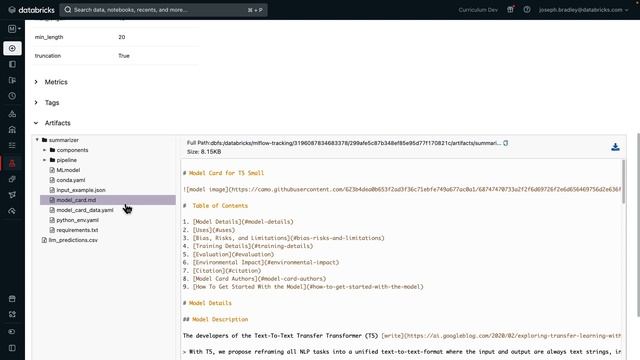Click the 'Size: 8.15KB' text
Viewport: 640px width, 360px height.
[x=204, y=152]
